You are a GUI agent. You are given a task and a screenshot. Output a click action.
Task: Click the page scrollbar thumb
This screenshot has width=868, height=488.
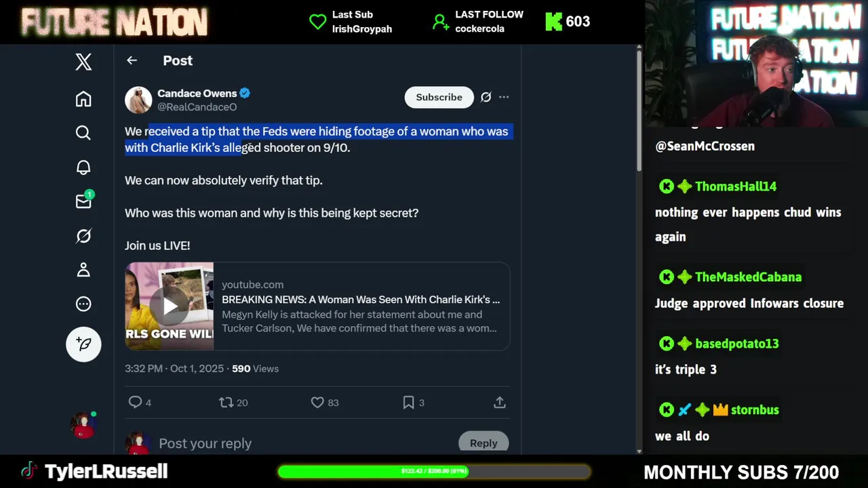(639, 110)
